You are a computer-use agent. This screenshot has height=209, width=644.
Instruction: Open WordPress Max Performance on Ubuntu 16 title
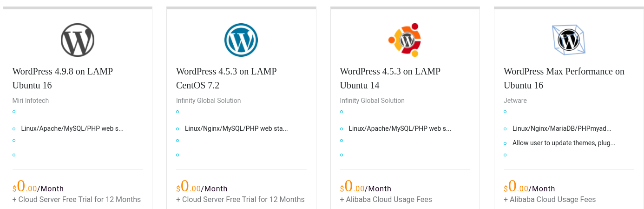pyautogui.click(x=564, y=78)
